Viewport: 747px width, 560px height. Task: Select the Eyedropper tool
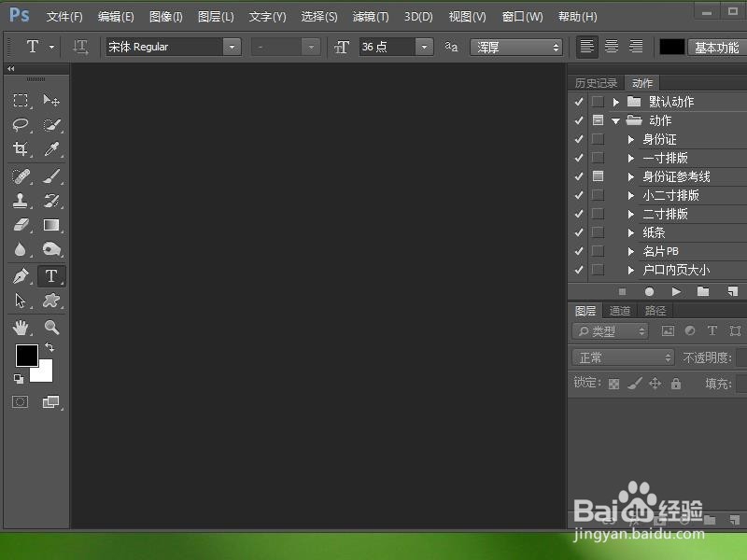(x=51, y=149)
